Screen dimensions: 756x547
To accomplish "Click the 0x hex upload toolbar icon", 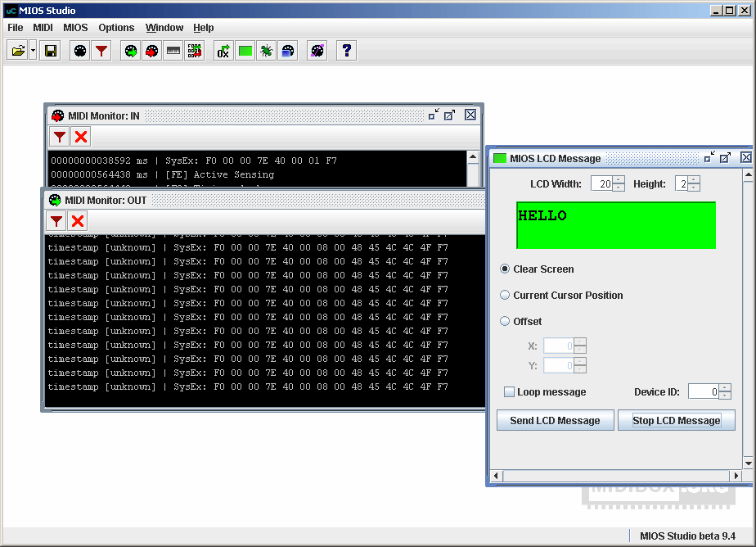I will (223, 51).
